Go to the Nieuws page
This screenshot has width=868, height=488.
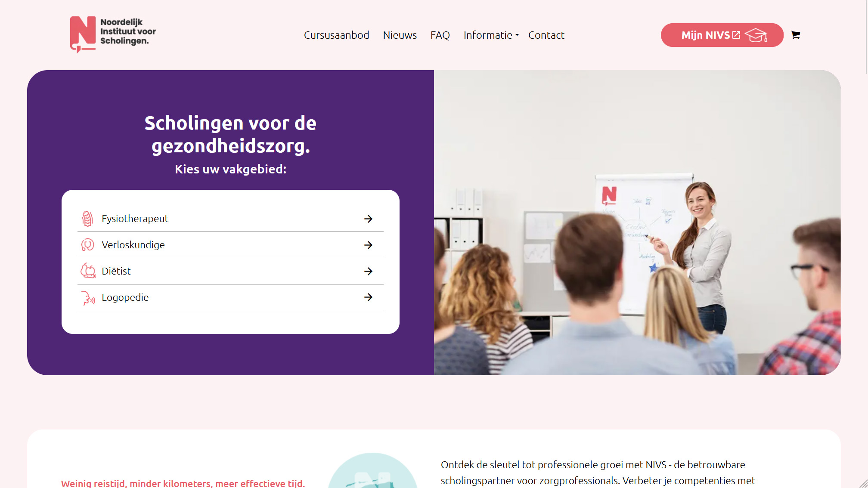click(x=400, y=35)
